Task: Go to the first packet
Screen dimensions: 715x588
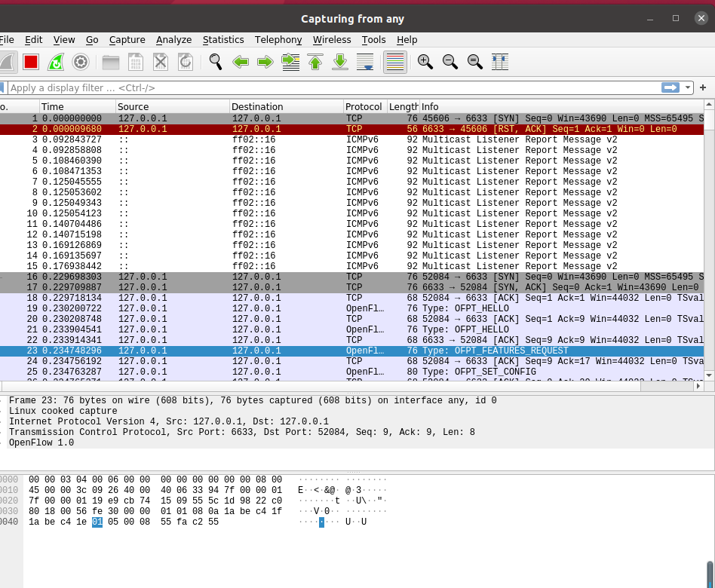Action: coord(315,62)
